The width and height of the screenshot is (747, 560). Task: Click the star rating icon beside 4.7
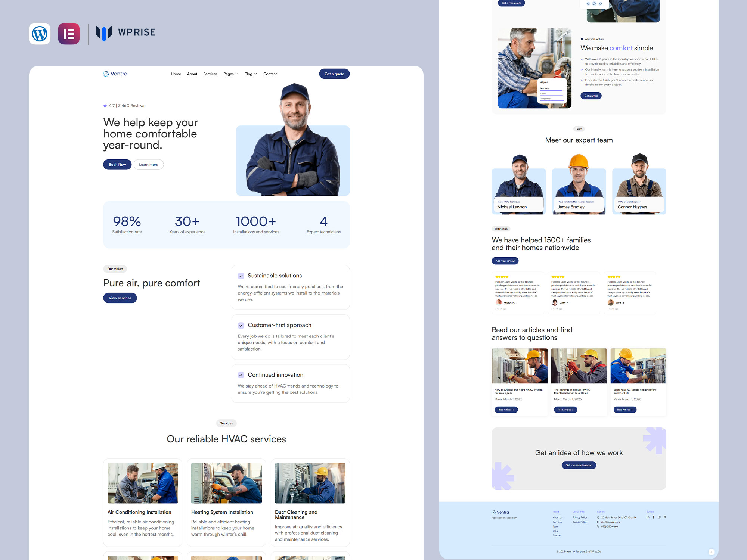pyautogui.click(x=105, y=106)
